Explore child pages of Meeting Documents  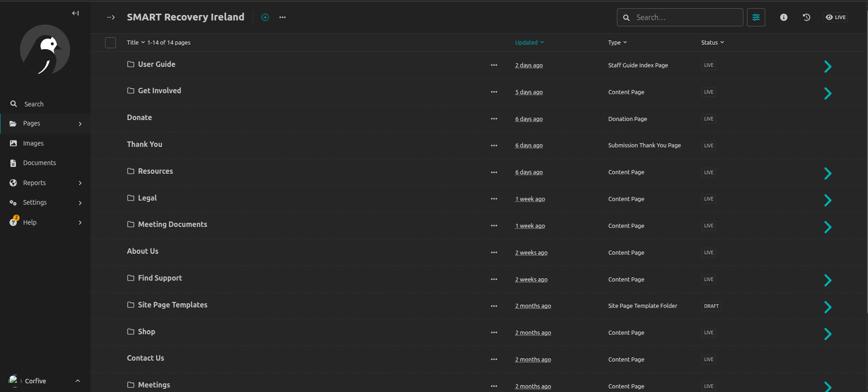pos(828,227)
